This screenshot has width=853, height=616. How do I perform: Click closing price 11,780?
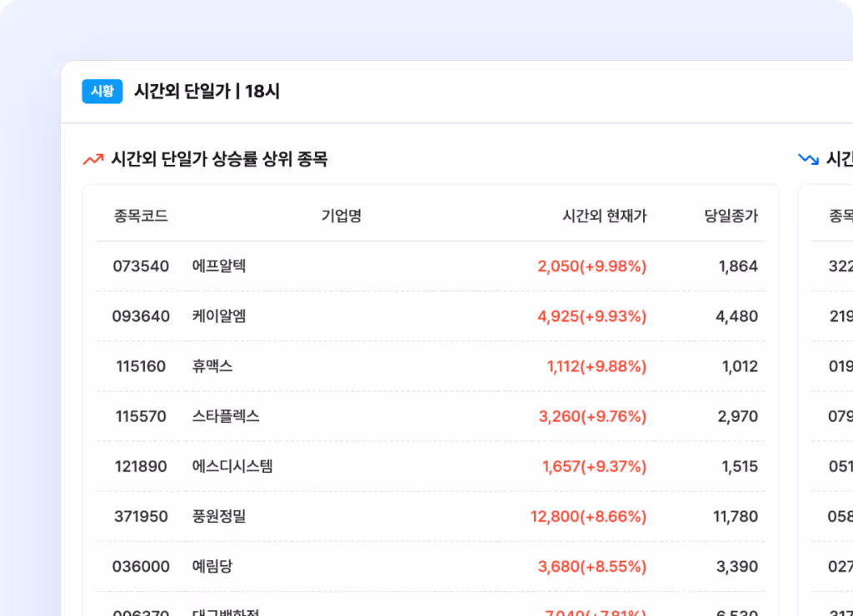pos(736,516)
